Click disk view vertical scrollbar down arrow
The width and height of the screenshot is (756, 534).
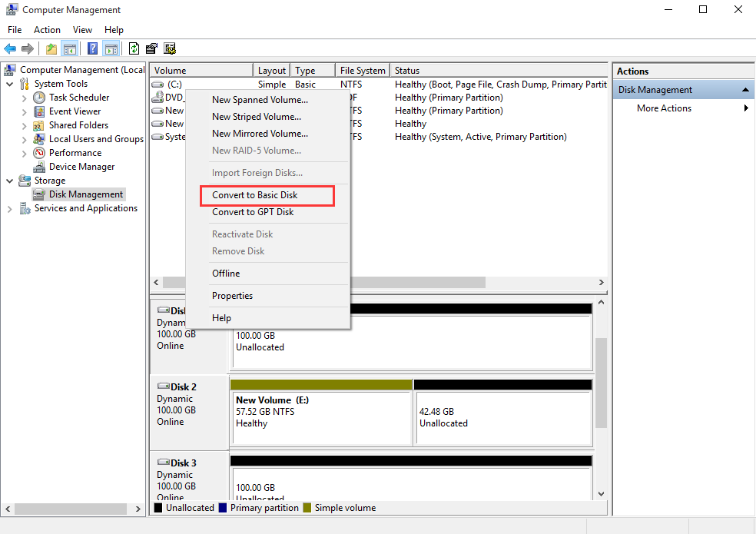click(601, 494)
